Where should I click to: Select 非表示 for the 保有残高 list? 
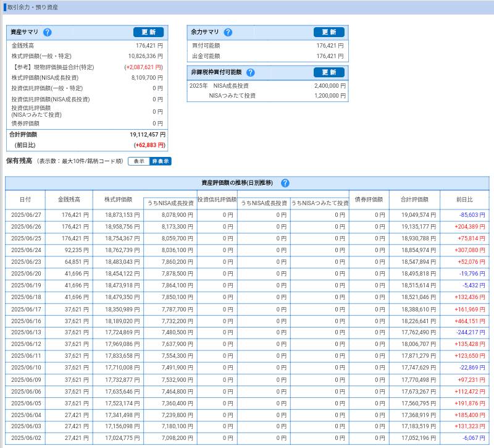[x=160, y=161]
